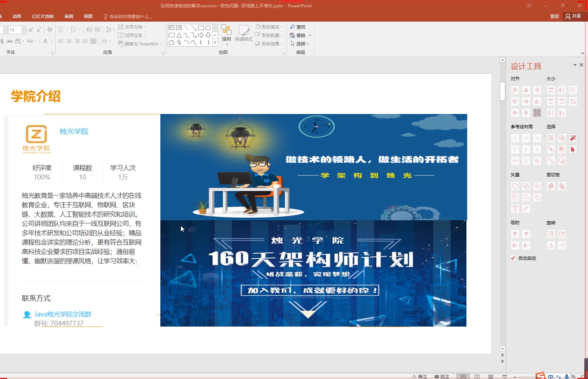Open the 排列 arrange button
The width and height of the screenshot is (588, 379).
pos(227,35)
